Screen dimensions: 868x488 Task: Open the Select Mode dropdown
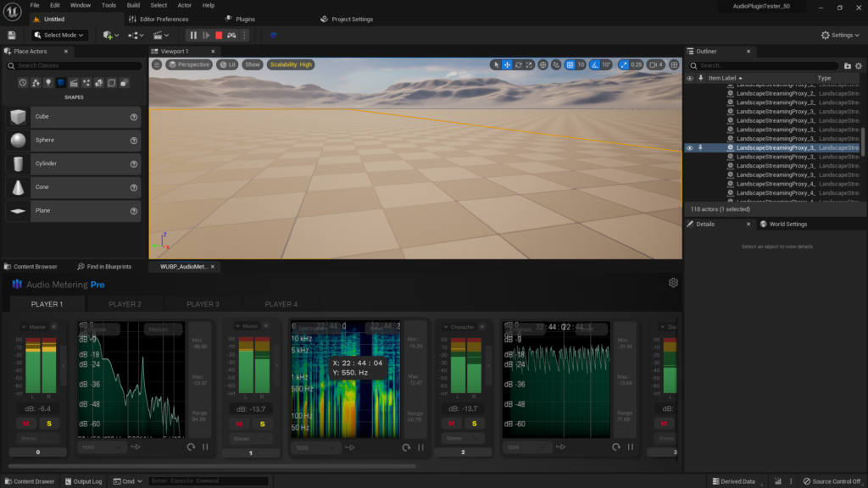59,35
